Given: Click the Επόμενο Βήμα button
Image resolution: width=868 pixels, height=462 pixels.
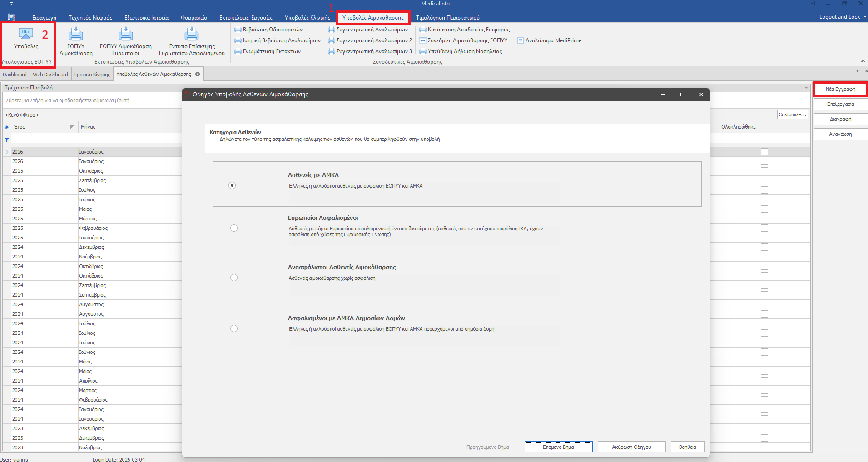Looking at the screenshot, I should click(558, 447).
